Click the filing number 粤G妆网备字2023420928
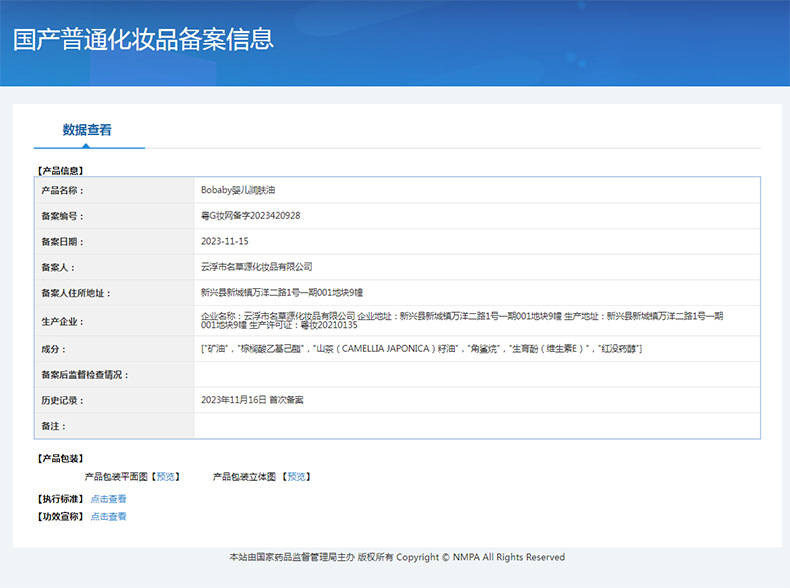Image resolution: width=790 pixels, height=588 pixels. pos(250,216)
